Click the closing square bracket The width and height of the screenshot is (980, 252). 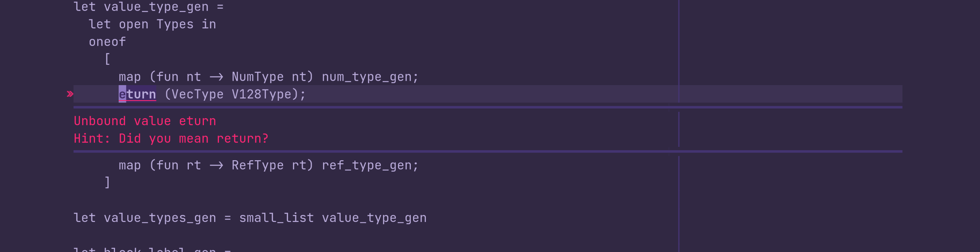click(x=107, y=183)
